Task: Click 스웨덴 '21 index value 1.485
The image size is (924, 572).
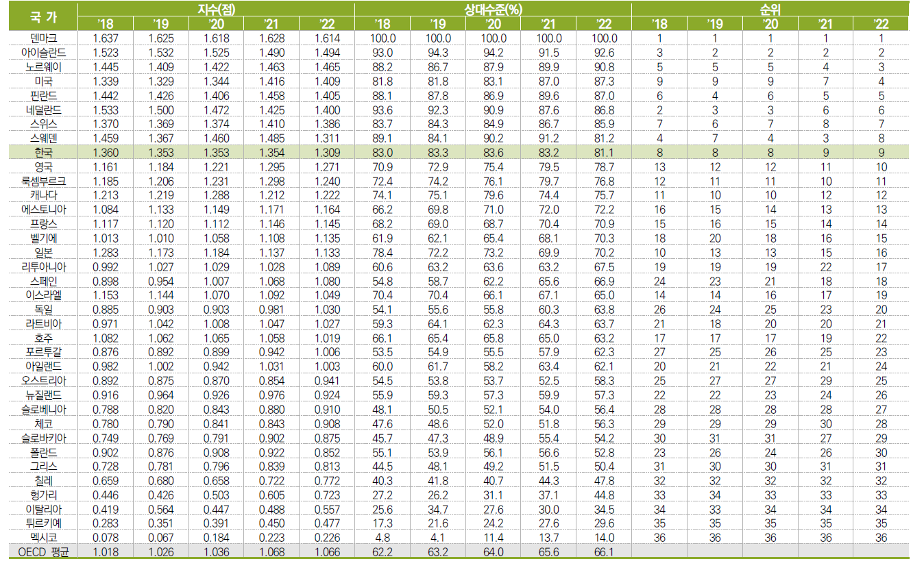Action: 271,138
